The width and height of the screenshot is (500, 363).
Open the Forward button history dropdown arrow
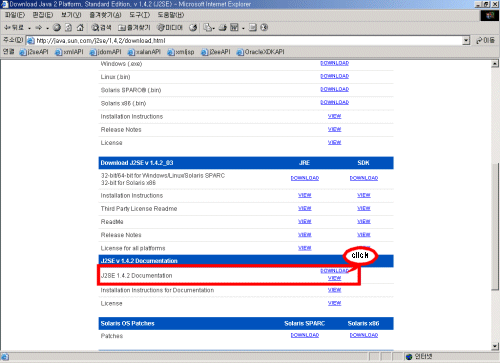[x=47, y=28]
